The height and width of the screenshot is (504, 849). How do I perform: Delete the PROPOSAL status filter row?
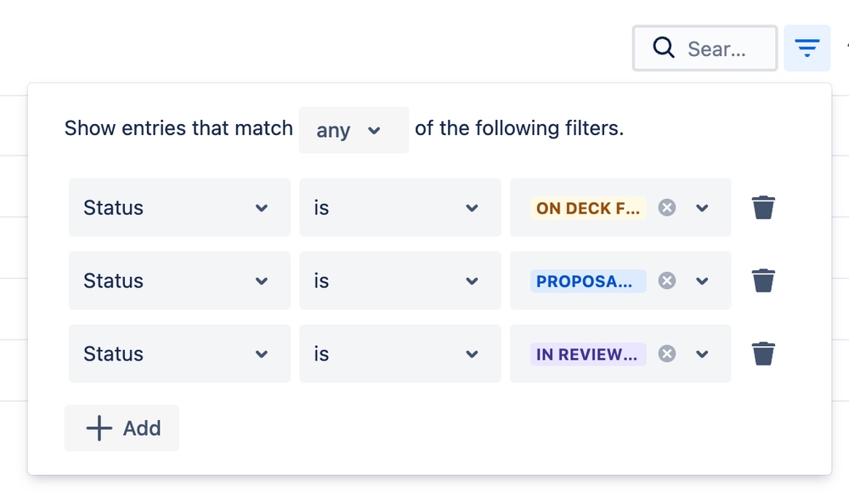(x=763, y=280)
